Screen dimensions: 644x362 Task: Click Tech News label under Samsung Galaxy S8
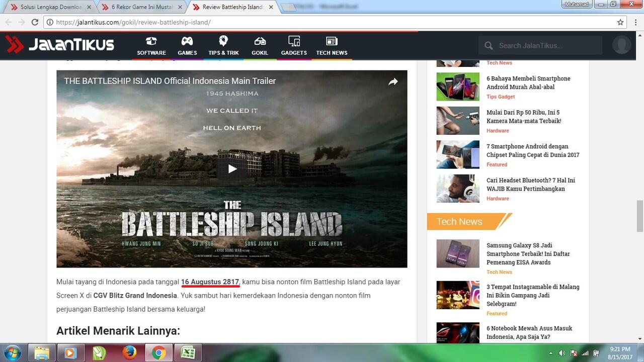coord(499,272)
